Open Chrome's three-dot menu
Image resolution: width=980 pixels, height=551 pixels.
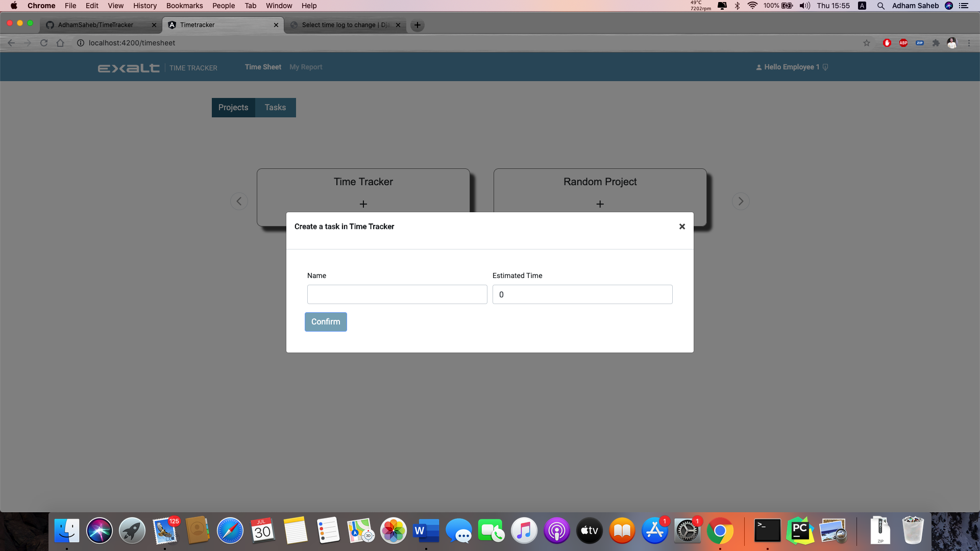[x=969, y=43]
